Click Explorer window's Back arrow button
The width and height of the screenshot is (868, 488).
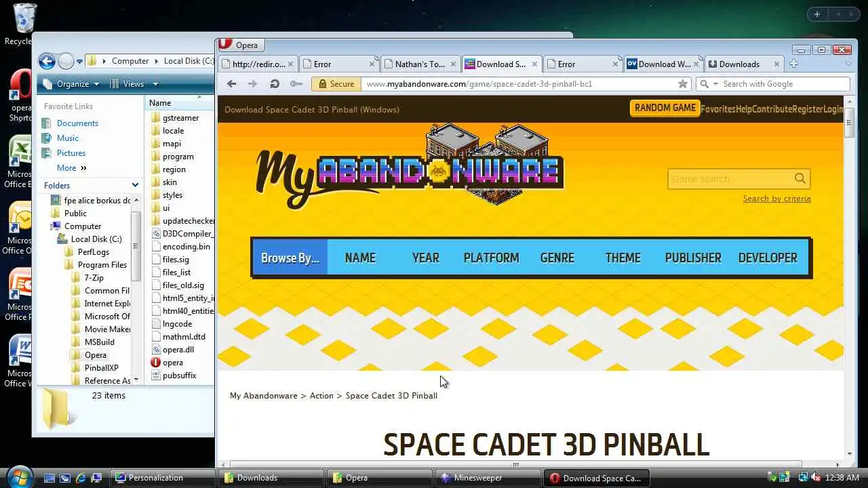47,61
